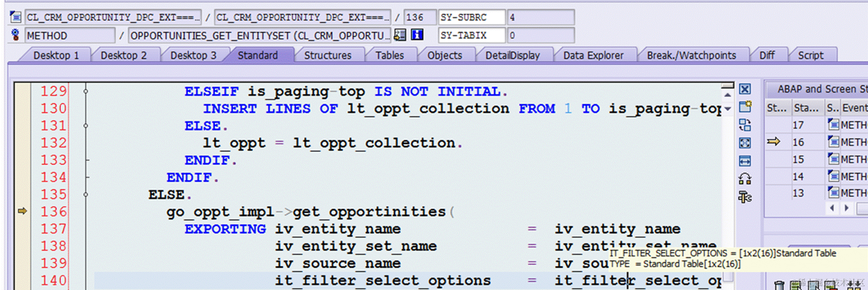Click 'lt_oppt = lt_oppt_collection.' on line 132

point(333,143)
